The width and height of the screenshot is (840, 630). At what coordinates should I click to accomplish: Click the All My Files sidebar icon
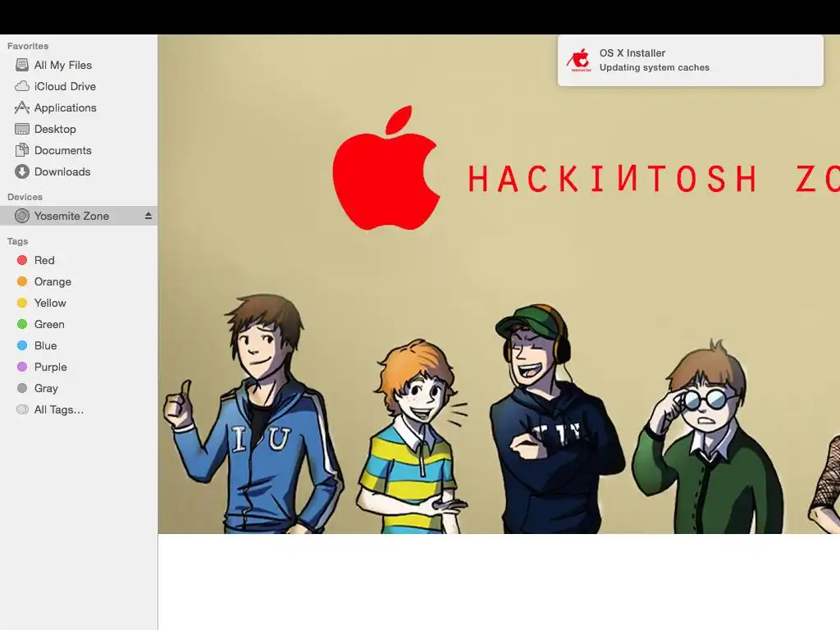22,65
